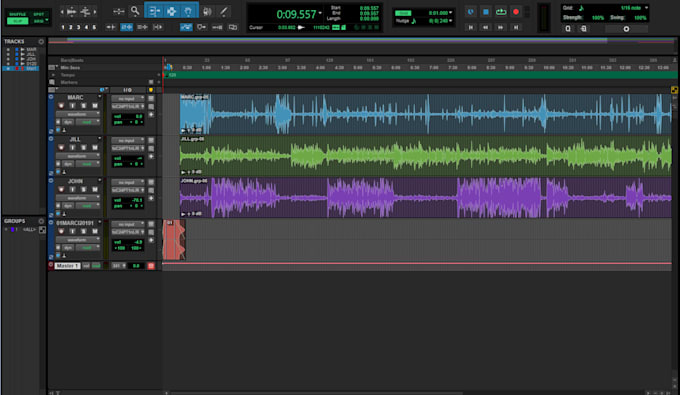Click the audio waveform zoom icon

point(72,12)
